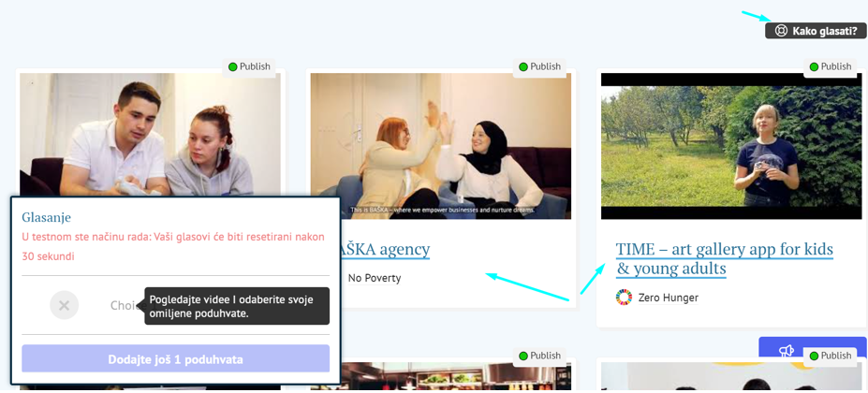Click the green Publish dot on the first card
This screenshot has width=868, height=393.
(233, 67)
